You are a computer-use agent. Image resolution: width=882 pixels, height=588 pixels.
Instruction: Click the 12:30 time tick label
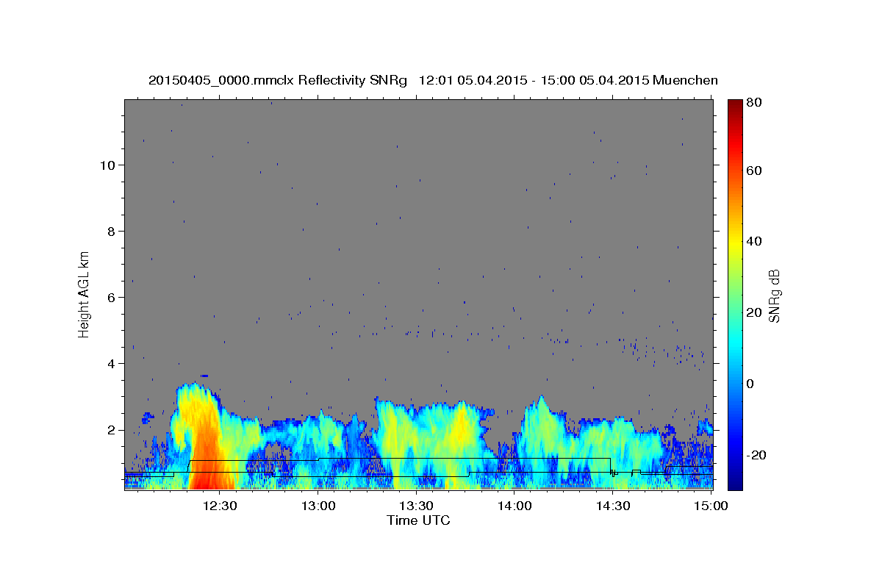coord(220,506)
